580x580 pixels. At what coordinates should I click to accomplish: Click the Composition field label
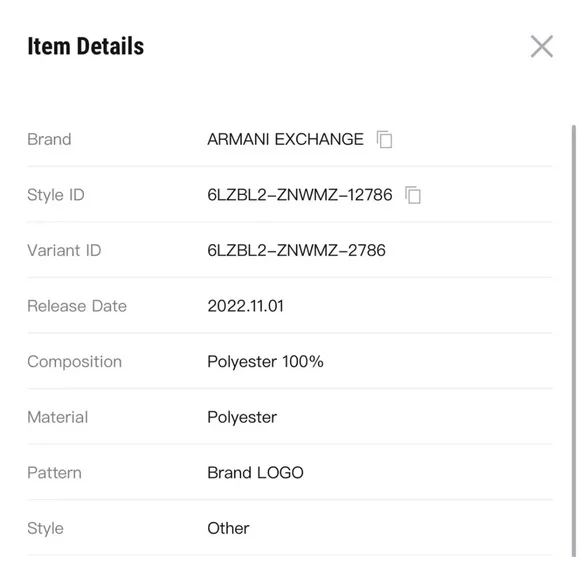click(74, 362)
